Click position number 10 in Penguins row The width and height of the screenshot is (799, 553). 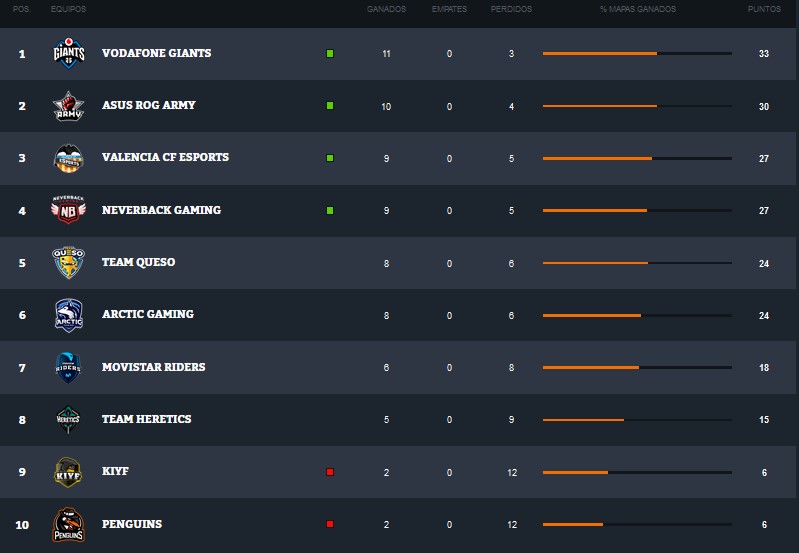22,524
